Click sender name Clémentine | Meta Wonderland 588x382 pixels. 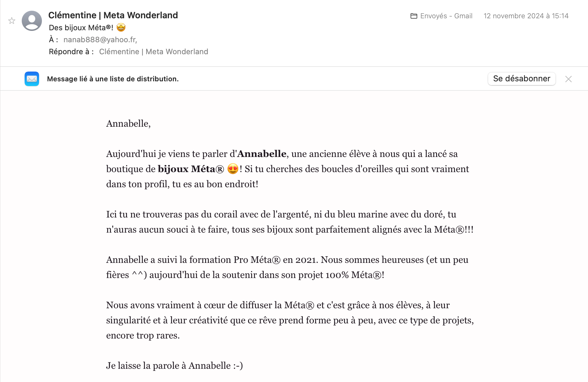click(x=113, y=15)
